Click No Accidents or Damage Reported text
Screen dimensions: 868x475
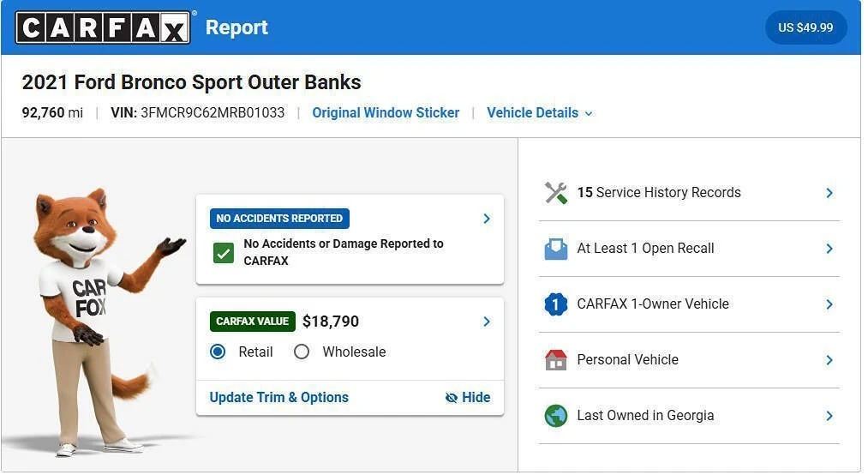click(344, 252)
